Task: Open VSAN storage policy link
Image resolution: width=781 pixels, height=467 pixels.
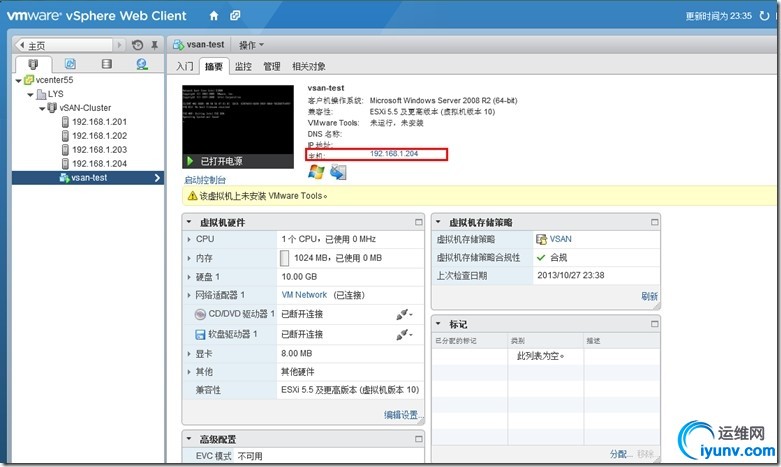Action: tap(560, 239)
